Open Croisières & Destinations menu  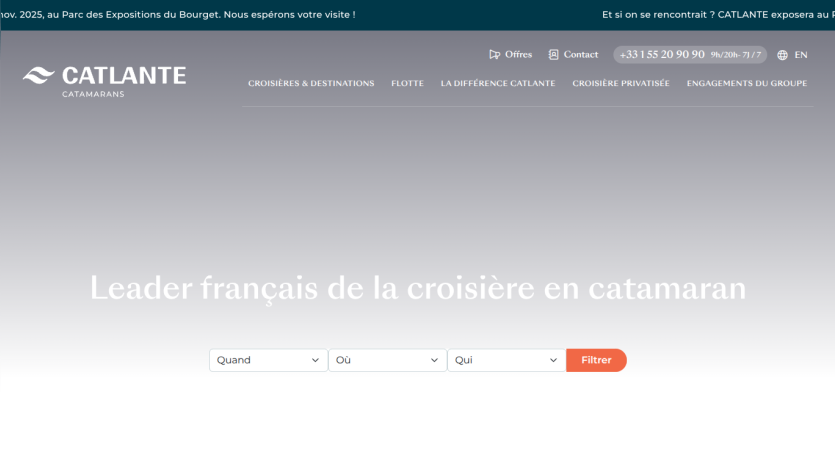(311, 83)
